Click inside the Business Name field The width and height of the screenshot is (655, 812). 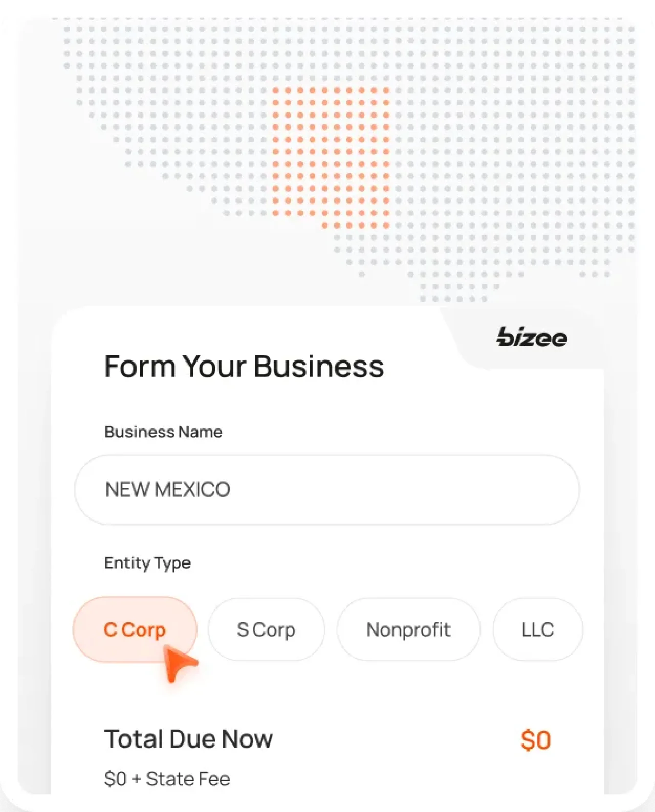click(327, 489)
